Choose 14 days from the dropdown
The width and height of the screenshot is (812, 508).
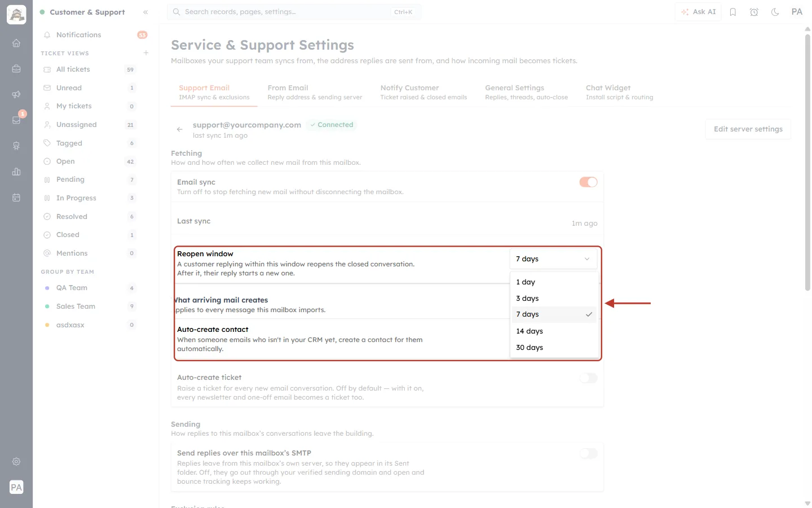click(554, 331)
